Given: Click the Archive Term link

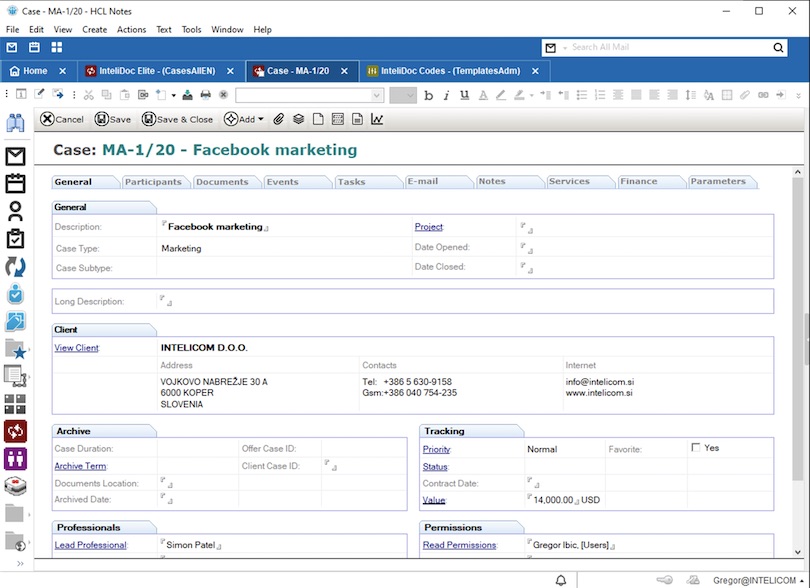Looking at the screenshot, I should 80,466.
